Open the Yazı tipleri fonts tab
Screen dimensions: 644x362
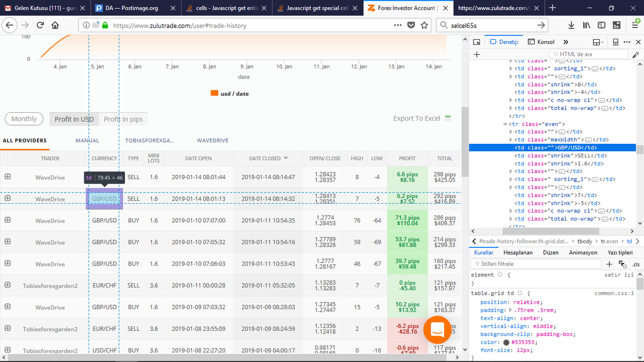pos(620,253)
